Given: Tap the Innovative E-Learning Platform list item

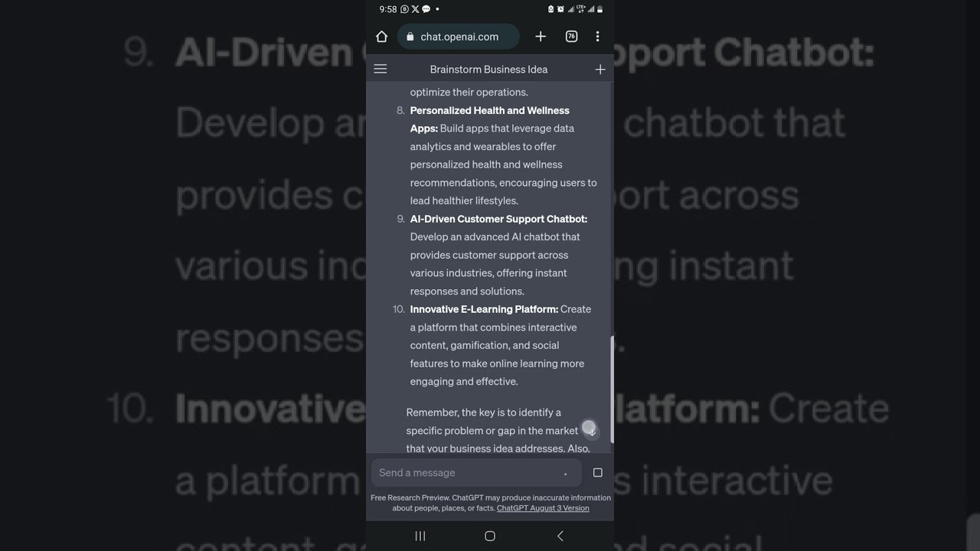Looking at the screenshot, I should [484, 309].
